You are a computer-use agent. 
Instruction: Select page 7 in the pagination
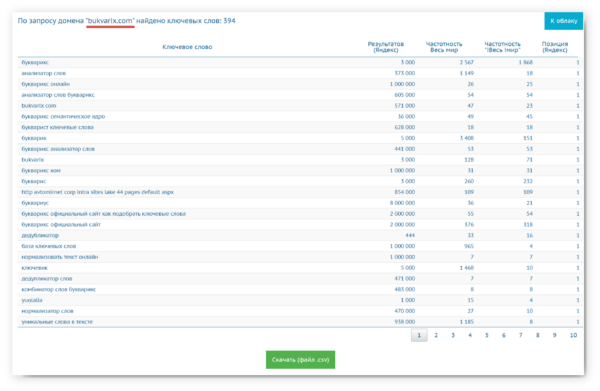point(520,336)
